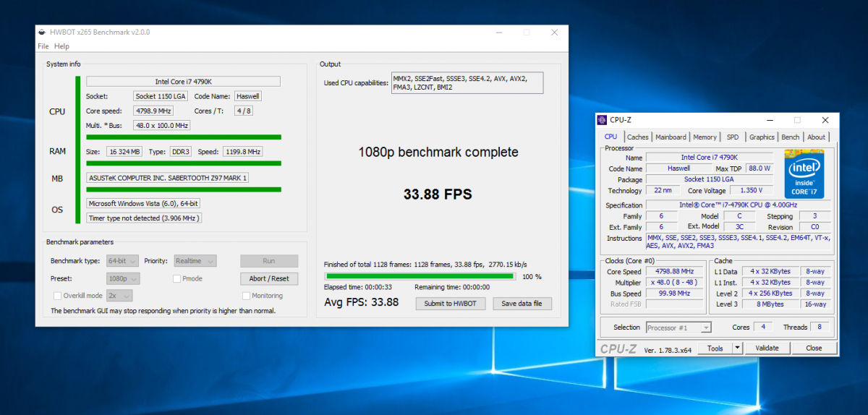Click the 33.88 FPS result text
The image size is (868, 415).
tap(438, 194)
